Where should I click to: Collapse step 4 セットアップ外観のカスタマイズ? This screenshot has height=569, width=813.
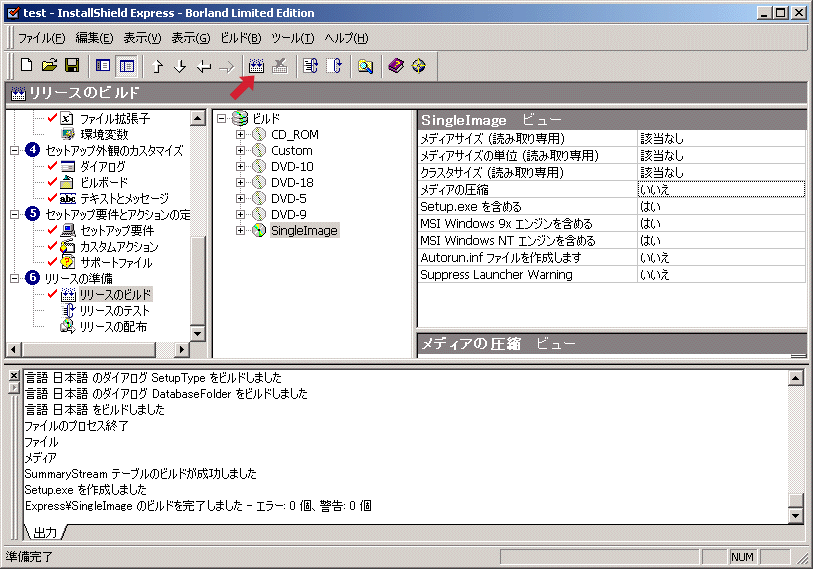click(x=15, y=150)
